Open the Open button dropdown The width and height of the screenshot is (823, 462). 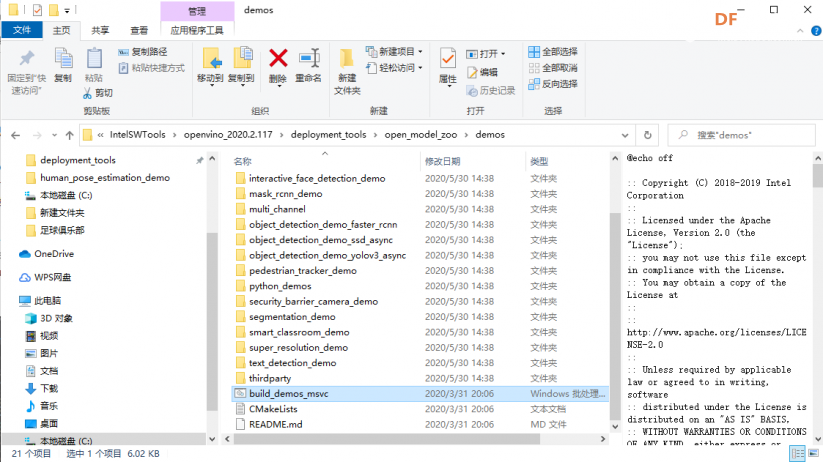(503, 54)
